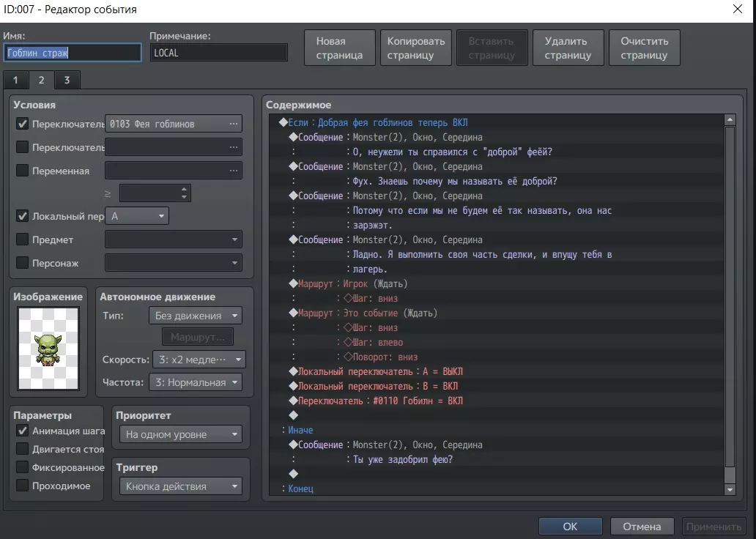756x539 pixels.
Task: Toggle first Переключатель condition checkbox
Action: click(22, 124)
